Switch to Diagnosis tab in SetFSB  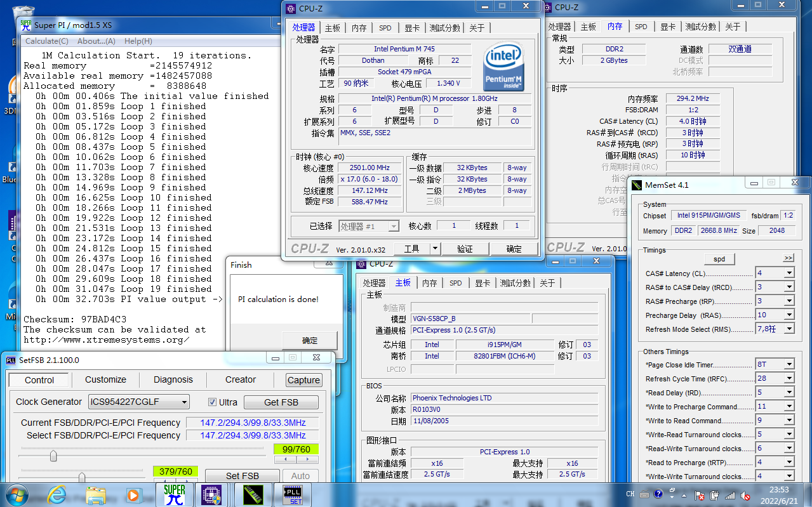pyautogui.click(x=173, y=379)
